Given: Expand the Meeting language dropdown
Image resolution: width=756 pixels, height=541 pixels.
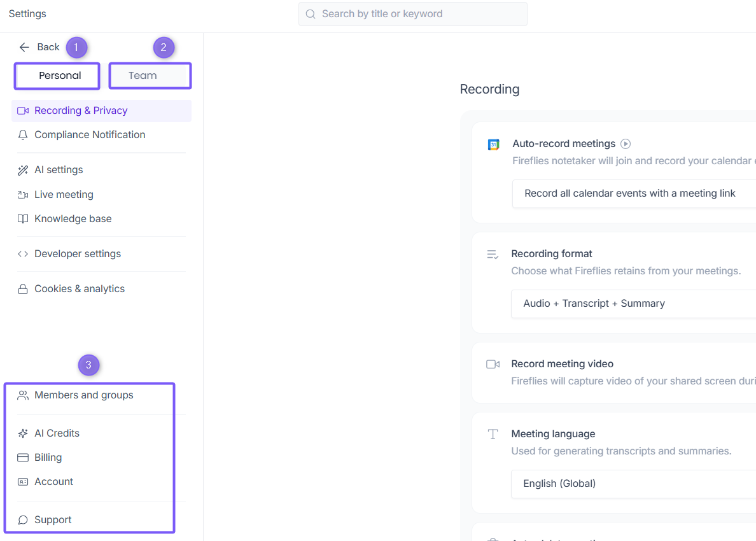Looking at the screenshot, I should pos(634,484).
